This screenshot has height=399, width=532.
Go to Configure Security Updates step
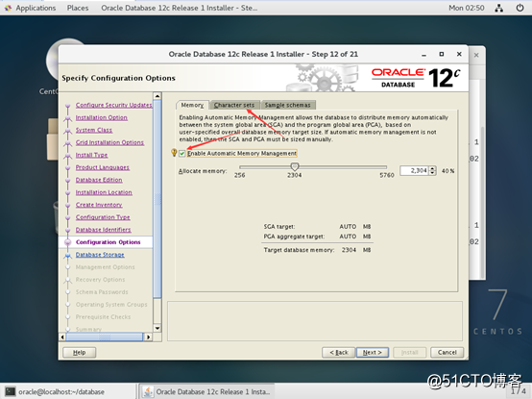113,105
